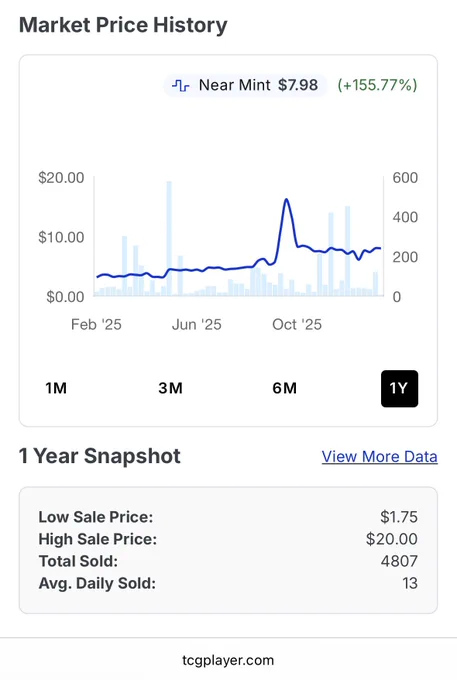Switch to the 3M time range
Viewport: 457px width, 680px height.
tap(170, 388)
